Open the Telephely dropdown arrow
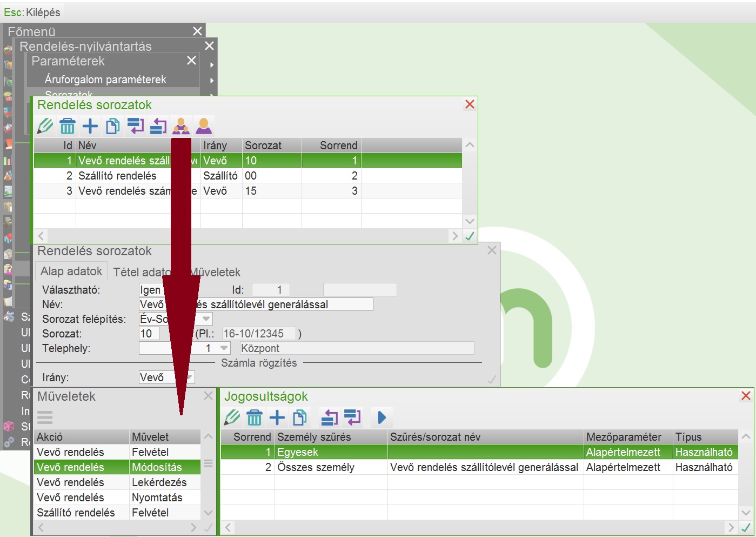This screenshot has width=756, height=537. coord(224,348)
